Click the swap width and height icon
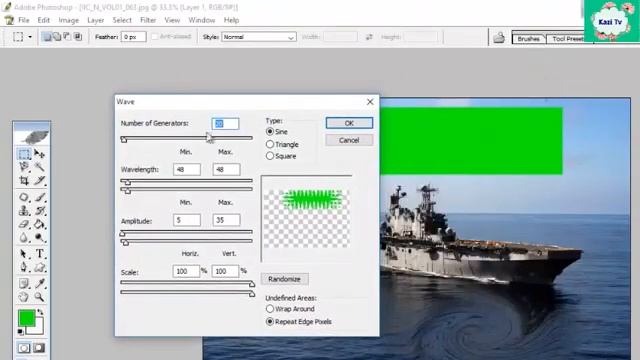The image size is (640, 360). (369, 37)
